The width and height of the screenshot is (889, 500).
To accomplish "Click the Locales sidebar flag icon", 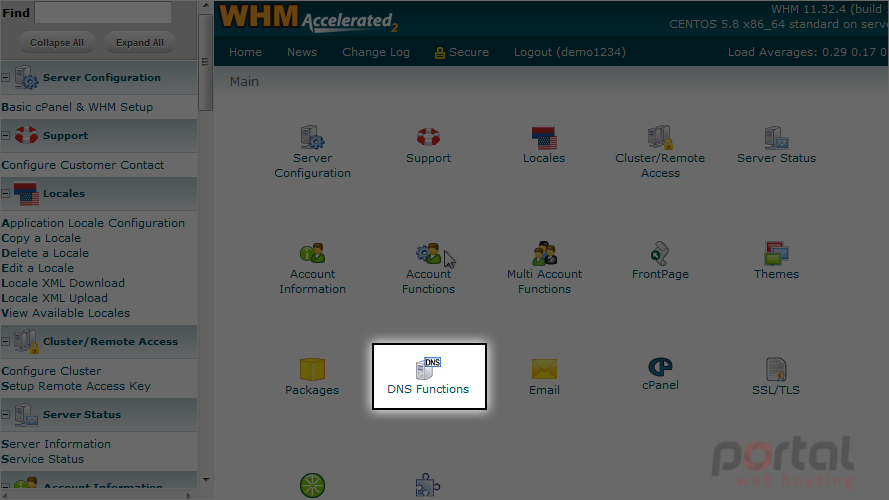I will (x=26, y=193).
